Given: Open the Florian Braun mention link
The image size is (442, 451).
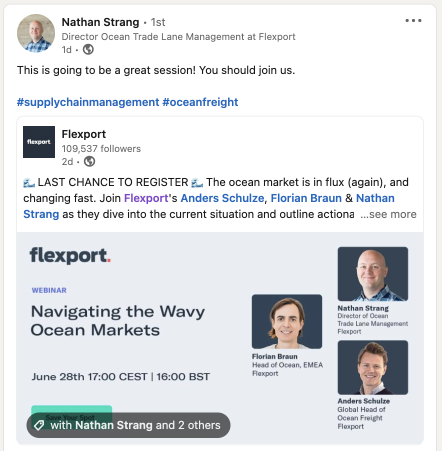Looking at the screenshot, I should (306, 198).
